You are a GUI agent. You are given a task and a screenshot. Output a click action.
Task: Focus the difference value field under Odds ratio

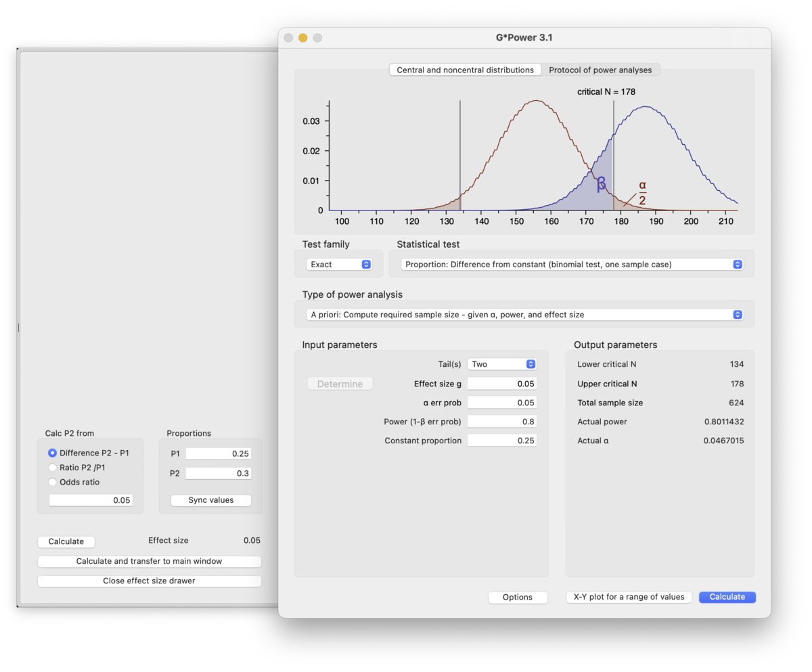click(x=91, y=500)
